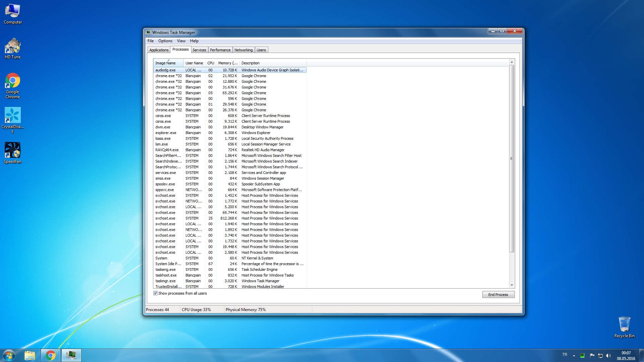Viewport: 644px width, 362px height.
Task: Open the File menu
Action: (x=151, y=41)
